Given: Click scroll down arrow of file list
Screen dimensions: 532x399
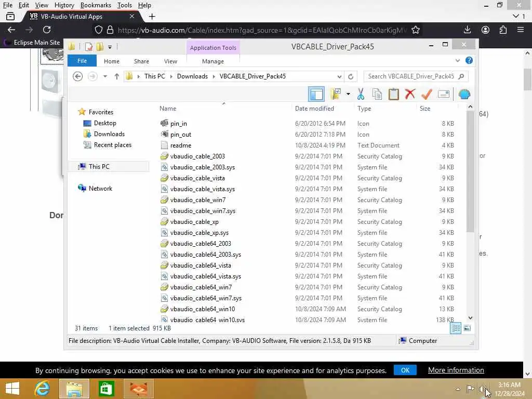Looking at the screenshot, I should tap(470, 318).
